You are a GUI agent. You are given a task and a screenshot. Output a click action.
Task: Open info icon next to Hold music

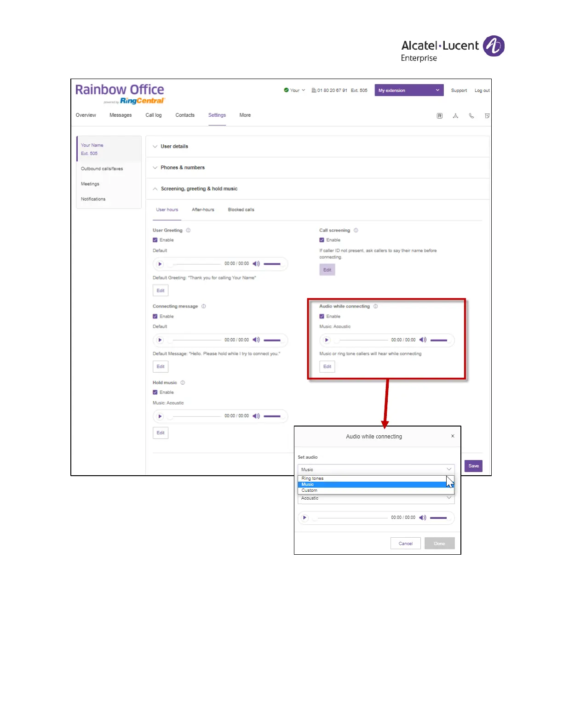pyautogui.click(x=183, y=382)
